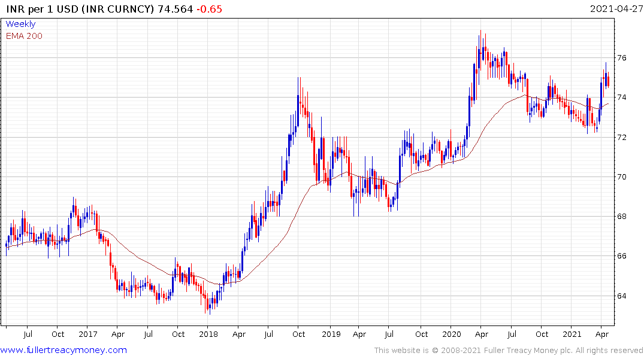Click the 'Weekly' interval label

coord(20,24)
